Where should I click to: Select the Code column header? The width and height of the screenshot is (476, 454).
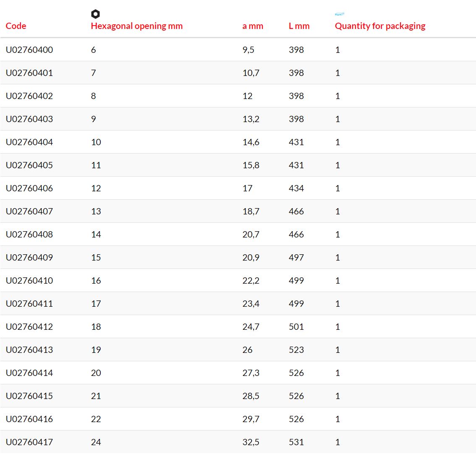(x=16, y=26)
